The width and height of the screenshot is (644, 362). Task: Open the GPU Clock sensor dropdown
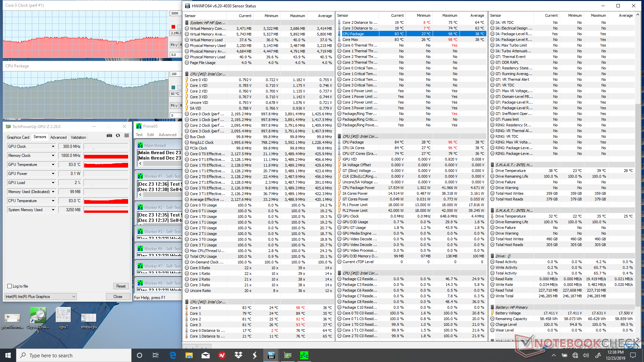click(x=53, y=146)
